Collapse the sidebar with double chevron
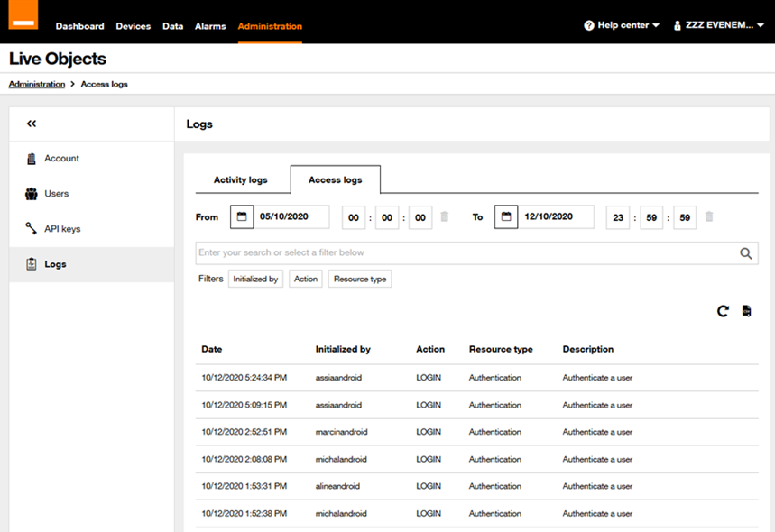775x532 pixels. tap(32, 124)
